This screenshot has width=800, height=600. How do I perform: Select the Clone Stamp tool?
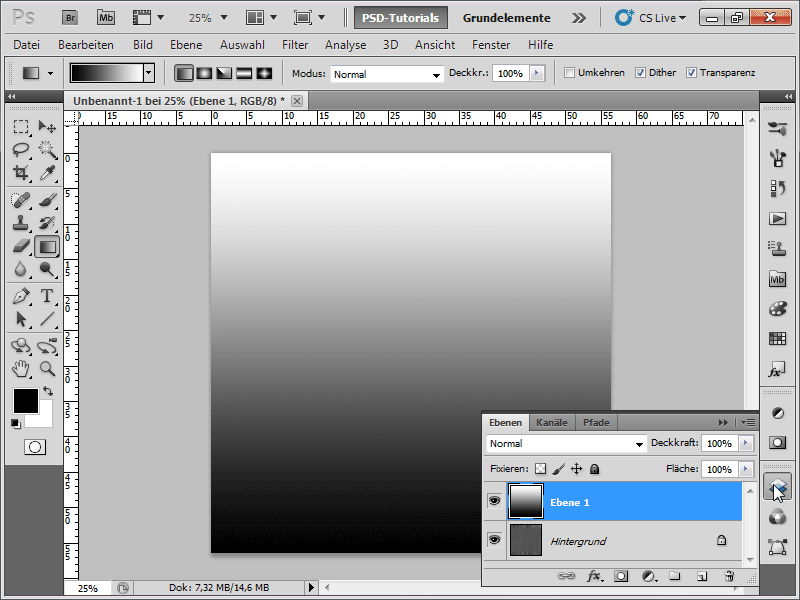[21, 223]
